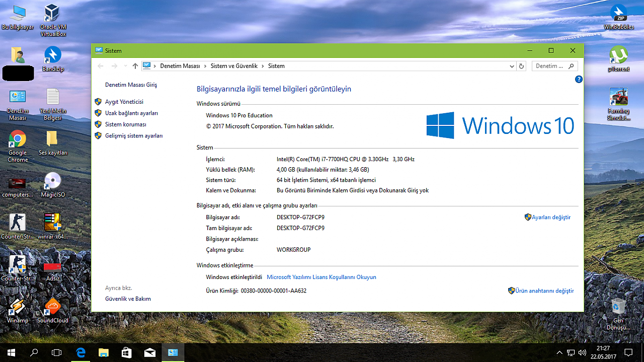Show hidden system tray icons
Screen dimensions: 644x362
(559, 352)
